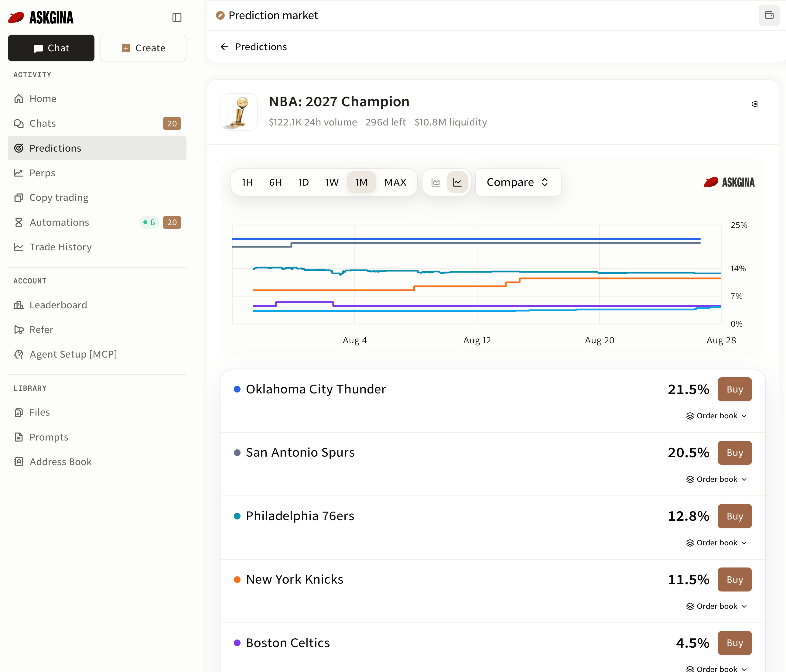Open the NBA trophy thumbnail

pos(239,112)
